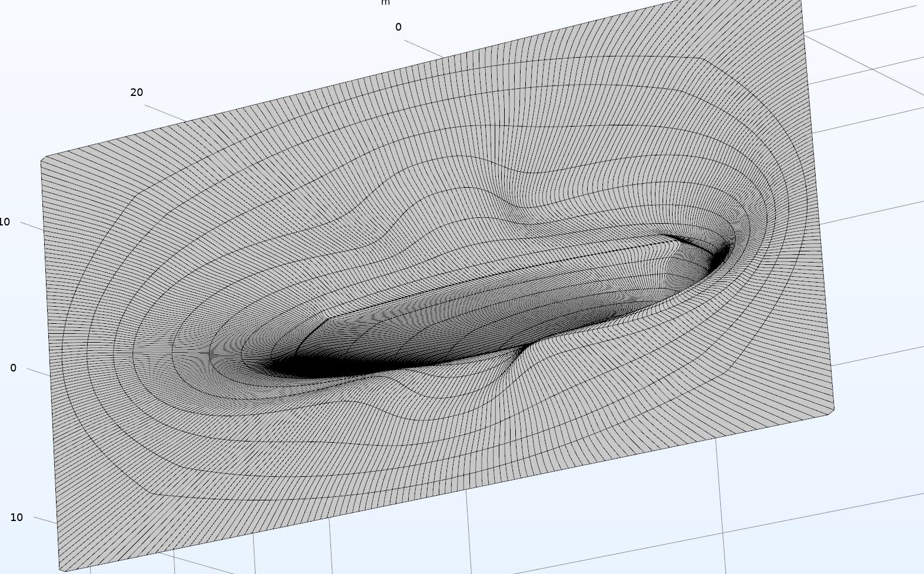The width and height of the screenshot is (924, 574).
Task: Pick the bottom-left corner of the mesh plate
Action: click(62, 569)
